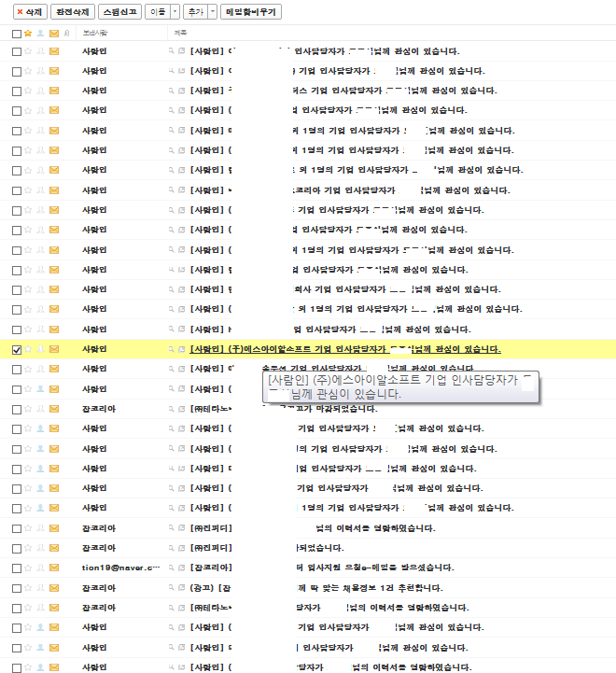The width and height of the screenshot is (616, 673).
Task: Click the person icon on the tion19@naver.c… row
Action: tap(40, 568)
